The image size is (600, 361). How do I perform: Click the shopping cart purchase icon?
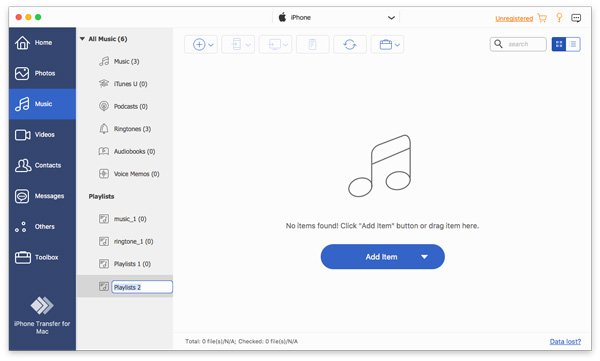point(542,18)
